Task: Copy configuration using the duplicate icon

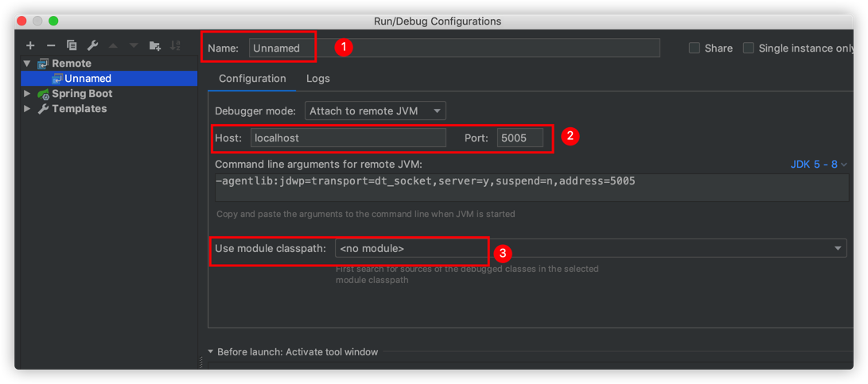Action: [72, 46]
